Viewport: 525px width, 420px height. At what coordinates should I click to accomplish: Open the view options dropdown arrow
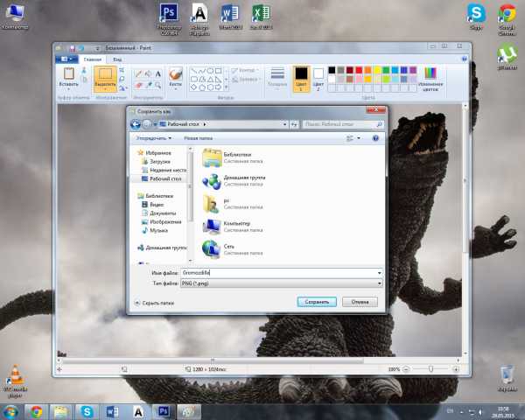[x=359, y=138]
